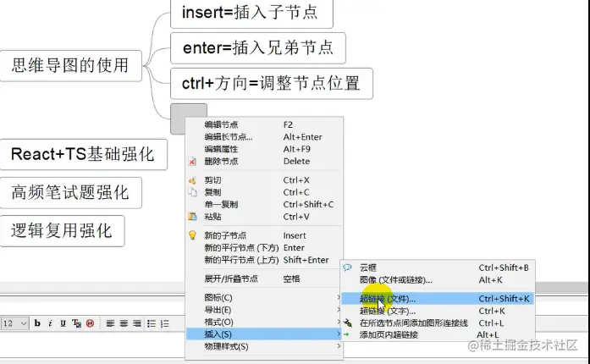Click the clipboard paste icon
Image resolution: width=590 pixels, height=364 pixels.
click(192, 217)
